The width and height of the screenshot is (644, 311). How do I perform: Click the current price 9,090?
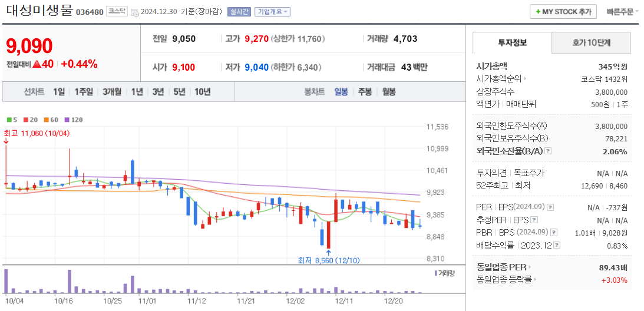pyautogui.click(x=29, y=46)
